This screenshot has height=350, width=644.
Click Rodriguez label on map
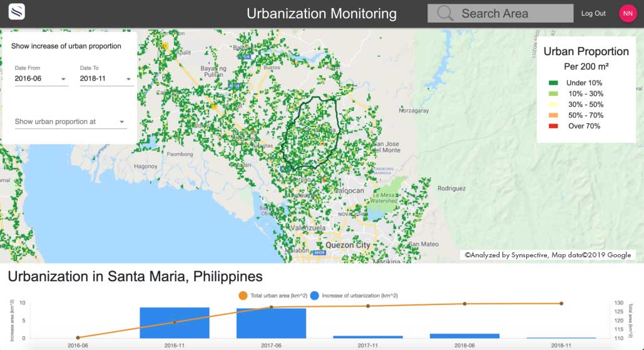click(x=451, y=188)
